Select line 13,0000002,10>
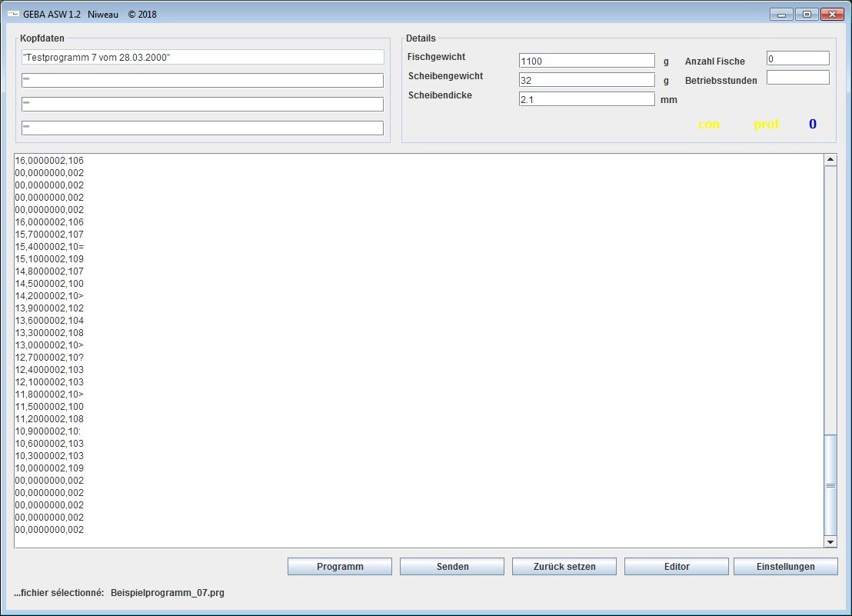Viewport: 852px width, 616px height. pos(49,345)
